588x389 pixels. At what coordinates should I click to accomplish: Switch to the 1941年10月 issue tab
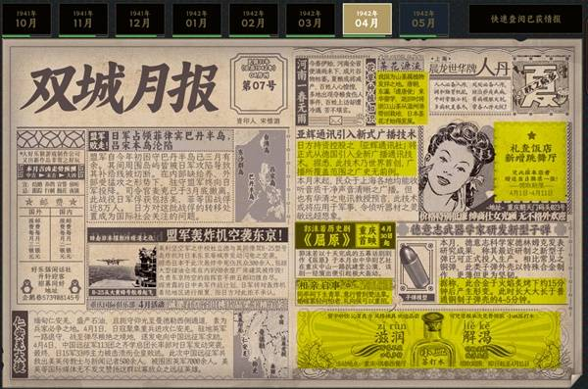(25, 20)
